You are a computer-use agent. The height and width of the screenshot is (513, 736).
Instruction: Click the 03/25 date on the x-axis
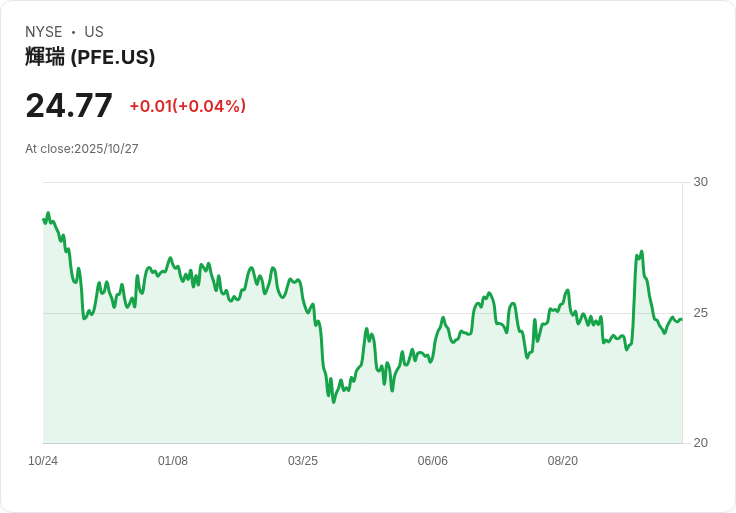[x=303, y=461]
